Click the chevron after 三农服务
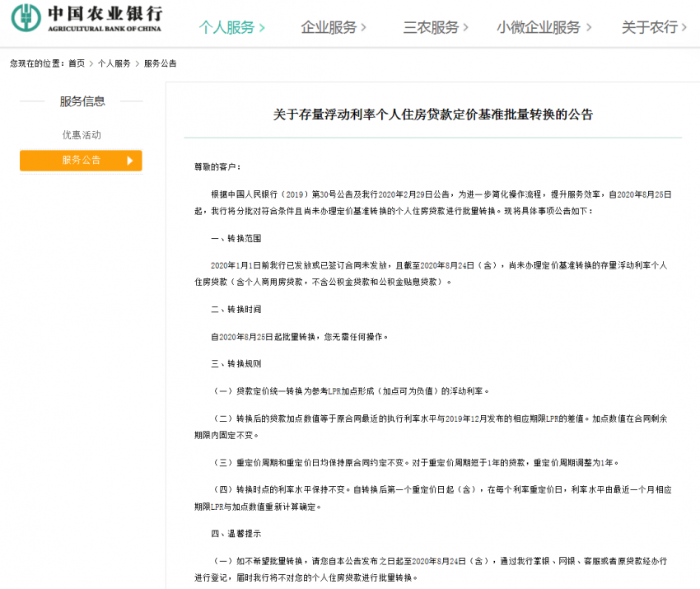This screenshot has width=700, height=589. tap(464, 27)
